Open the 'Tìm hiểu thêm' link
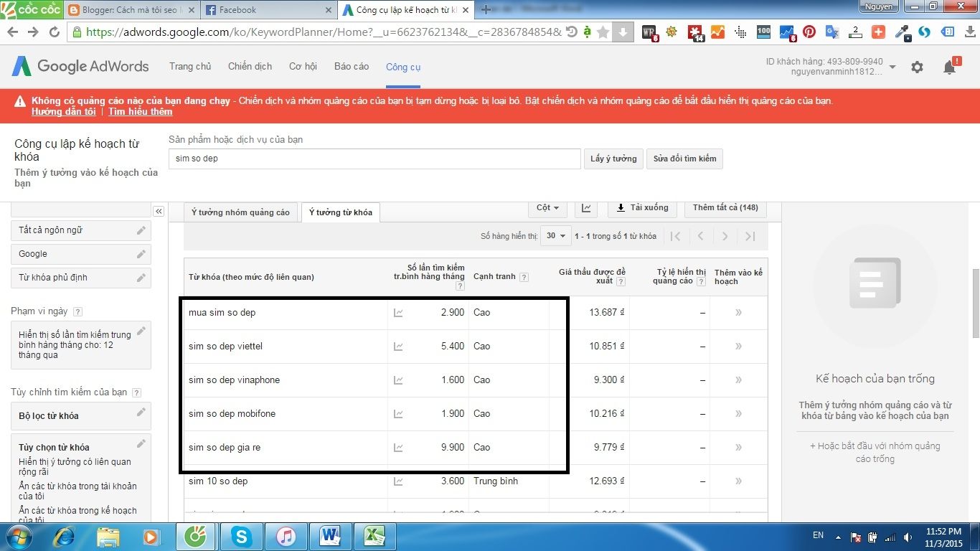980x551 pixels. (141, 112)
